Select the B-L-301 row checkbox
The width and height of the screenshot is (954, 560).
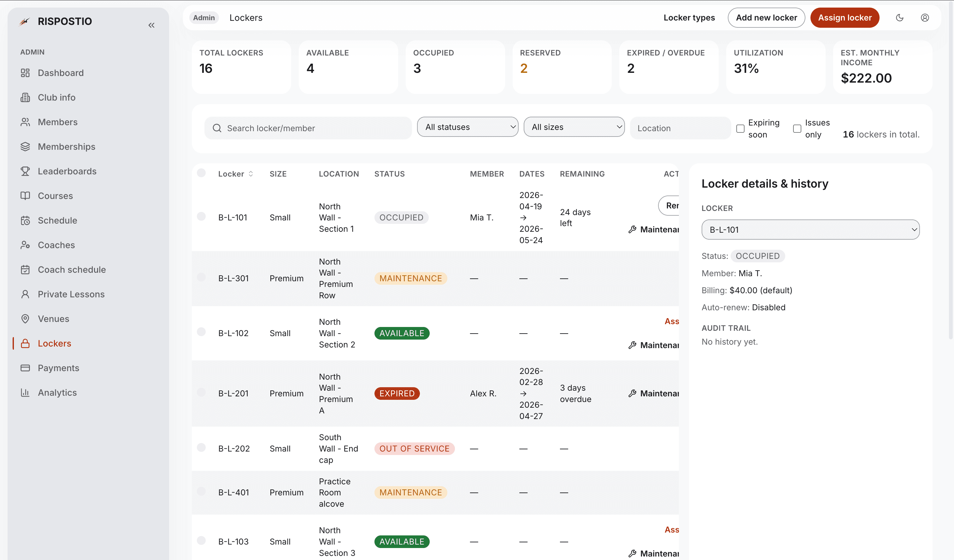click(201, 277)
